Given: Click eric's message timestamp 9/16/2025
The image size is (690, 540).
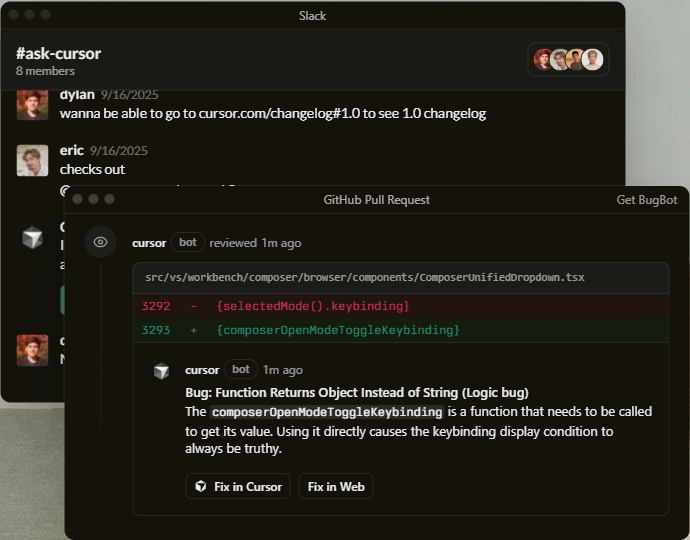Looking at the screenshot, I should click(x=118, y=151).
